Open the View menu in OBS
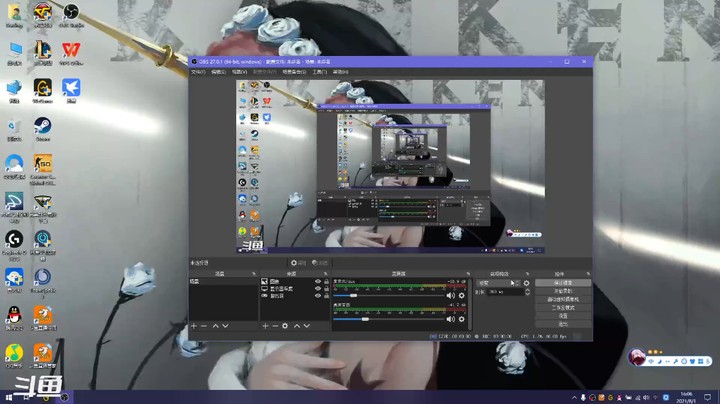The height and width of the screenshot is (404, 720). (x=239, y=72)
